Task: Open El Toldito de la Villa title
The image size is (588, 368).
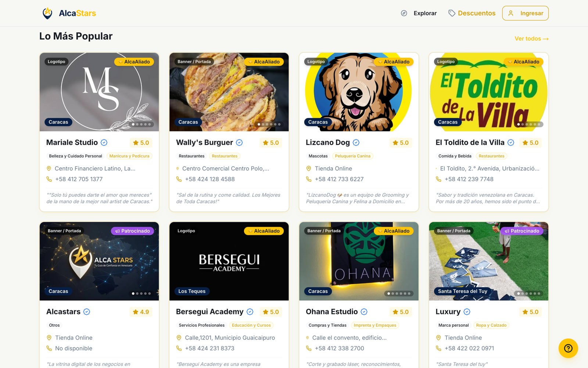Action: coord(470,142)
